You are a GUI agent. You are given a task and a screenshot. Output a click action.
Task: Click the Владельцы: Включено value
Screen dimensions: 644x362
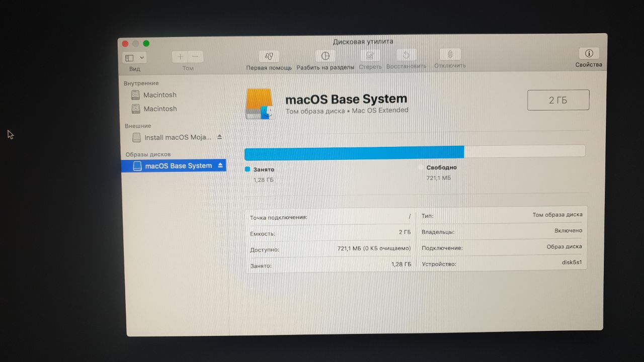(569, 231)
